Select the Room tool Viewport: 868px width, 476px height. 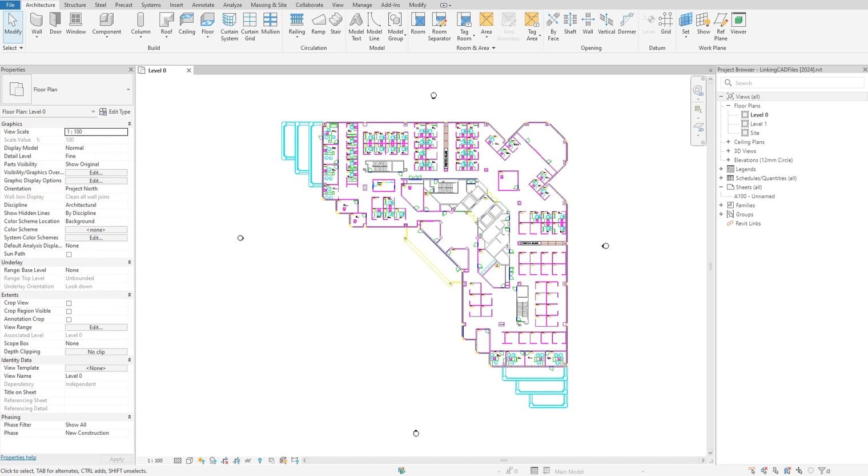418,24
